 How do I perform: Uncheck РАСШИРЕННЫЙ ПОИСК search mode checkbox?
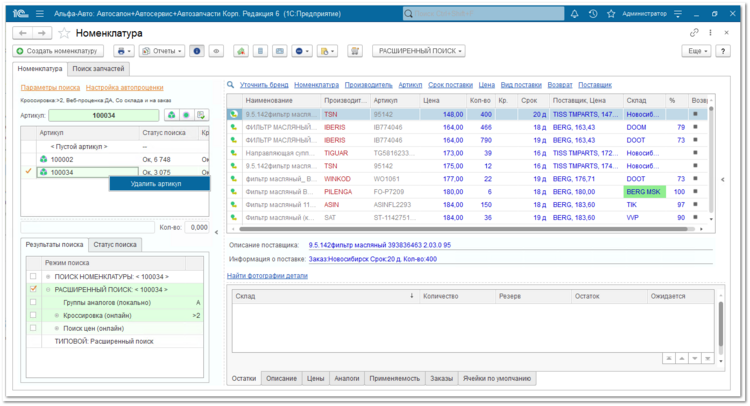[33, 289]
